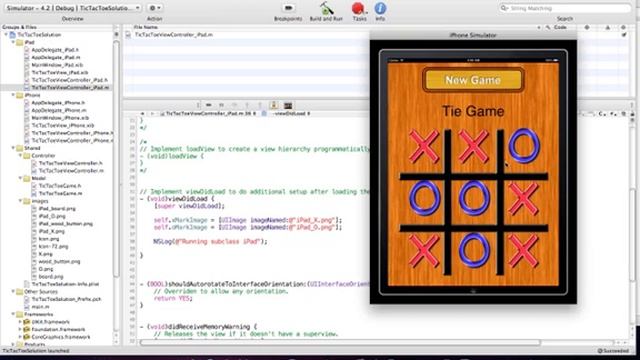Expand Foundation.framework
640x360 pixels.
click(20, 329)
